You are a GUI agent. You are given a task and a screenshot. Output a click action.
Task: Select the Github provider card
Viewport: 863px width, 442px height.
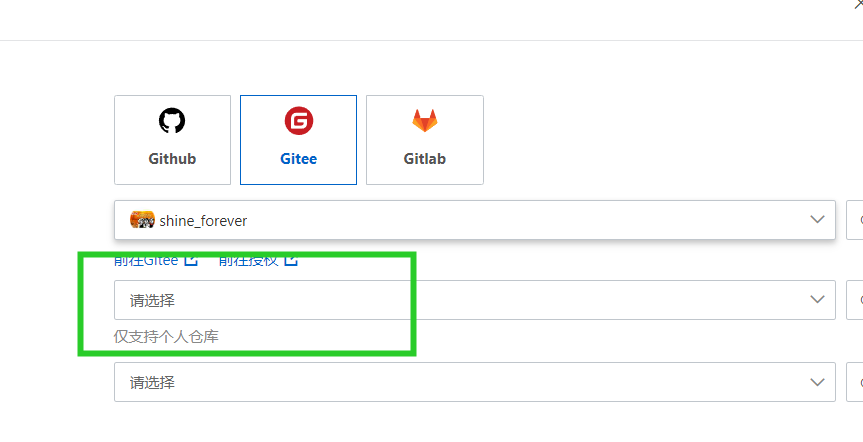[x=172, y=140]
